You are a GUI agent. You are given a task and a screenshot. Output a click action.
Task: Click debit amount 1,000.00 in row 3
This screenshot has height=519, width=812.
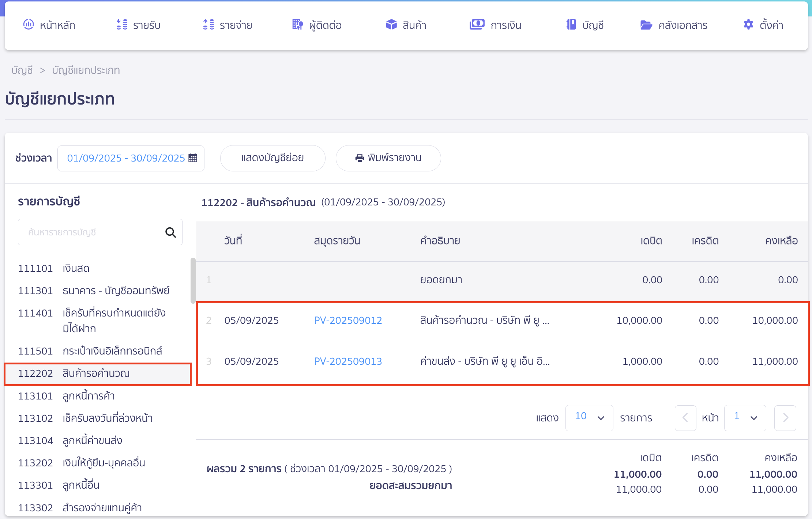[x=642, y=361]
